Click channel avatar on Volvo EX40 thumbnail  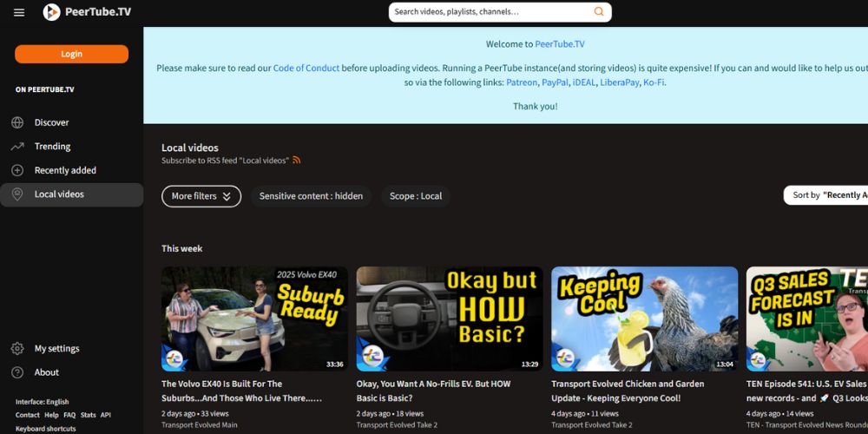tap(174, 357)
